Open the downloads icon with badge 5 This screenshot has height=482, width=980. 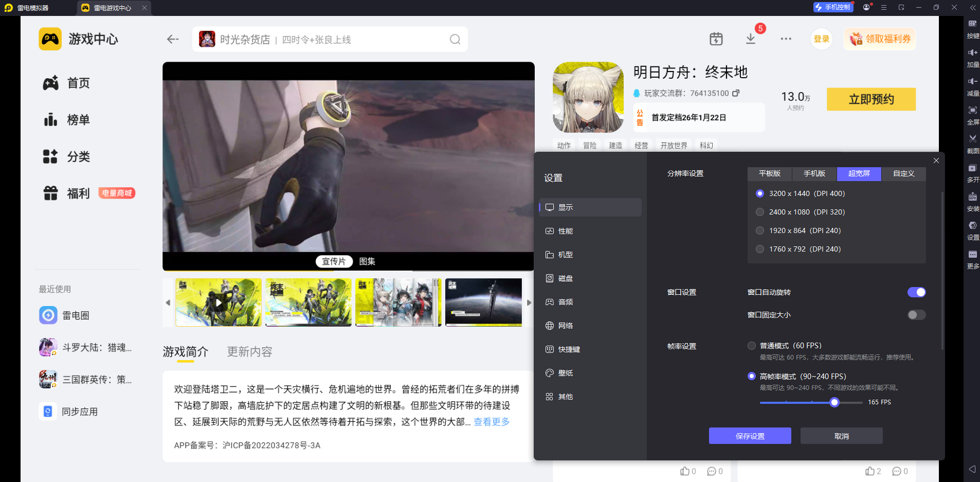point(751,39)
